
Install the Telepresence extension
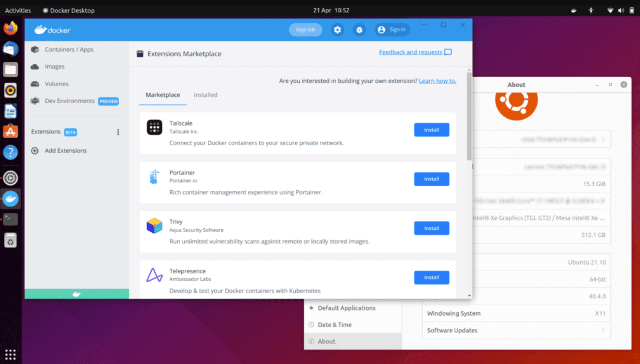431,277
